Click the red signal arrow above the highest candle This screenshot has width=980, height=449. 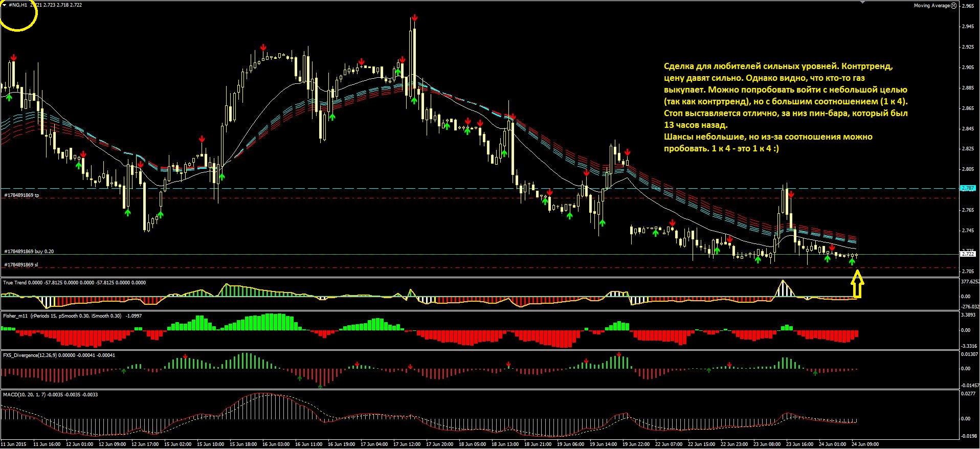414,18
